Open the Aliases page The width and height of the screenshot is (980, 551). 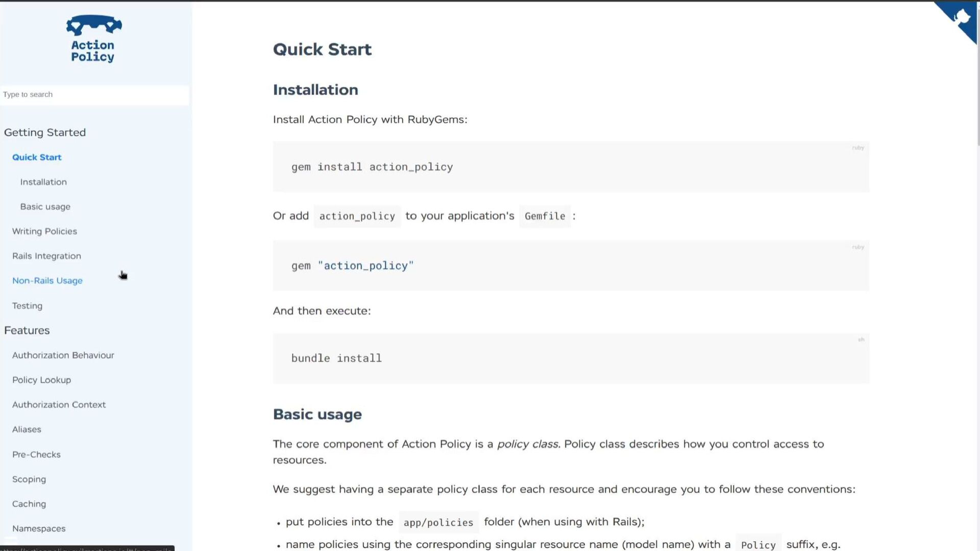27,430
